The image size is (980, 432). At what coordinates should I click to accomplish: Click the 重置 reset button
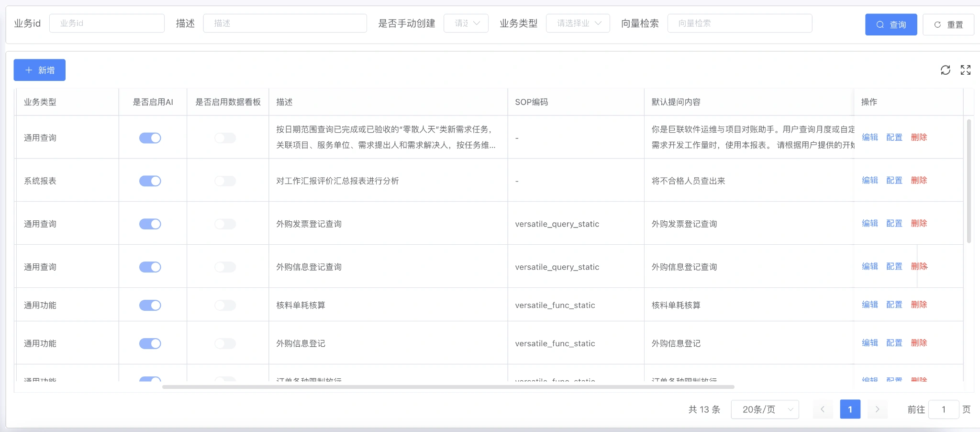tap(948, 24)
